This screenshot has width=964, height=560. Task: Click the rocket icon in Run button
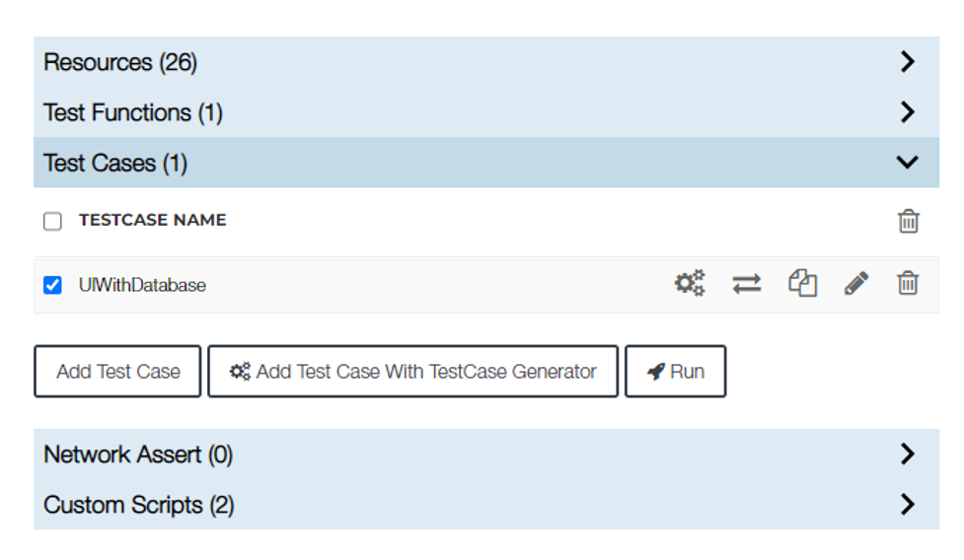click(x=656, y=372)
